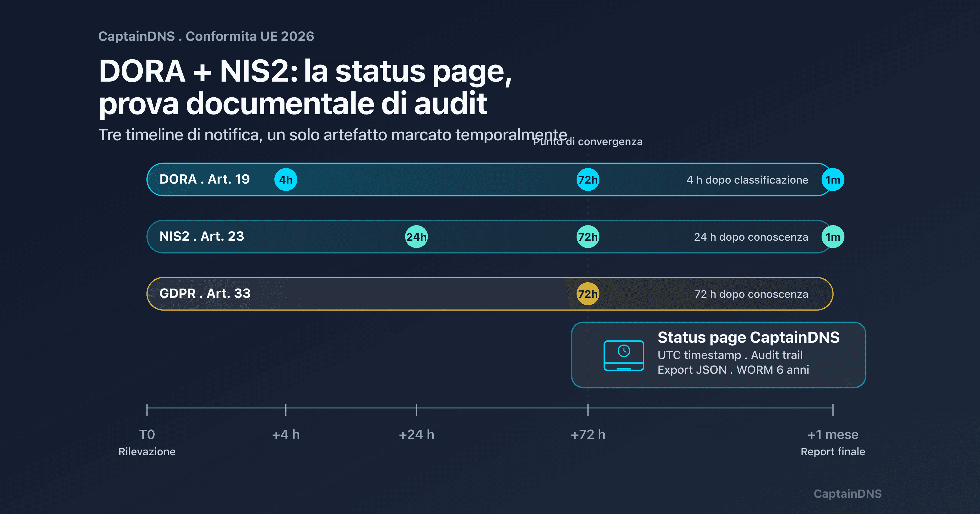
Task: Click the '+24 h' axis label
Action: pos(416,435)
